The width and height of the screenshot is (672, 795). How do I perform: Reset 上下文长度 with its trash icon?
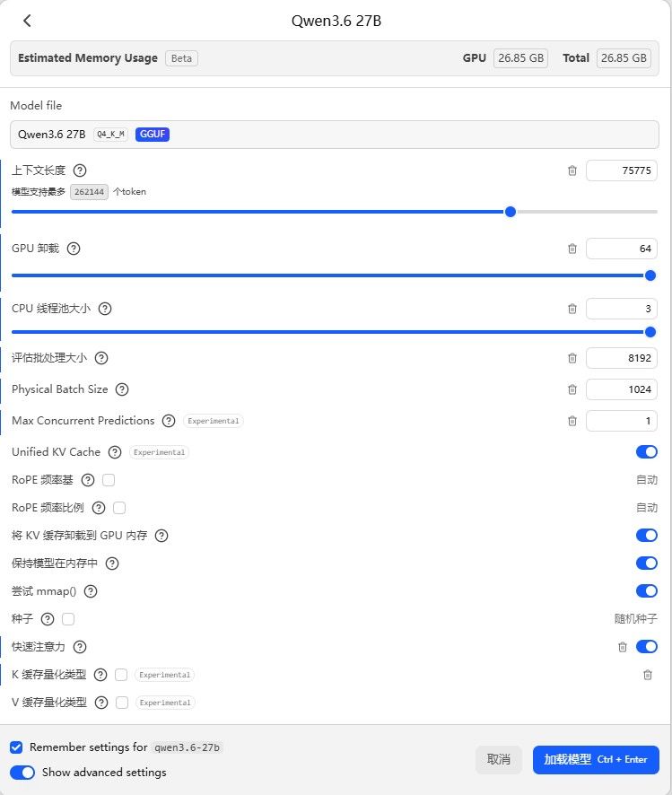[572, 170]
